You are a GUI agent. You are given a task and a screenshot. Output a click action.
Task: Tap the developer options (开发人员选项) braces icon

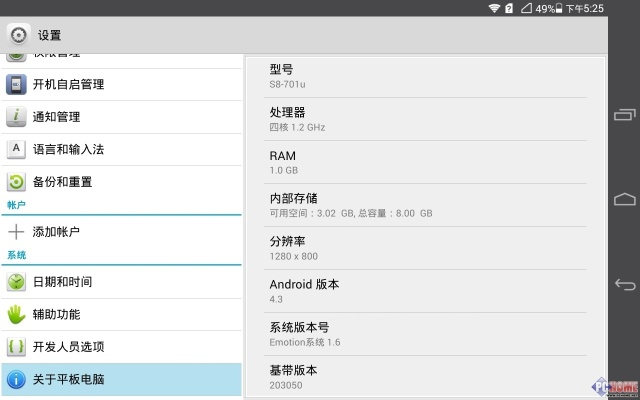coord(16,347)
